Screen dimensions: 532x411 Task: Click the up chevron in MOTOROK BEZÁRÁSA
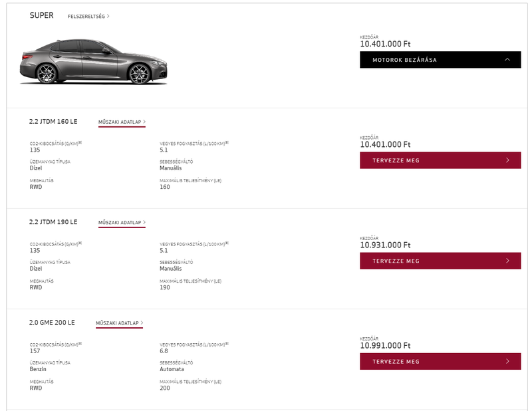pos(507,59)
